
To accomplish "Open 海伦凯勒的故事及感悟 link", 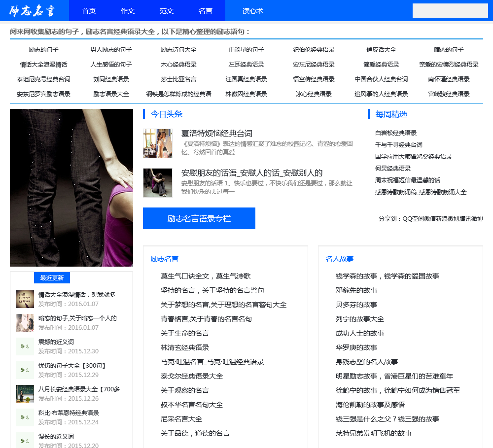I will point(370,405).
